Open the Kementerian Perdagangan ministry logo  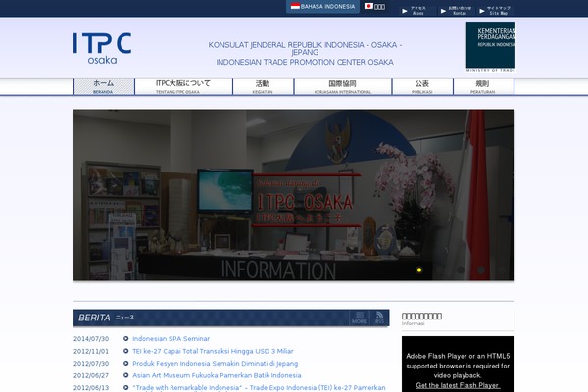pyautogui.click(x=491, y=46)
